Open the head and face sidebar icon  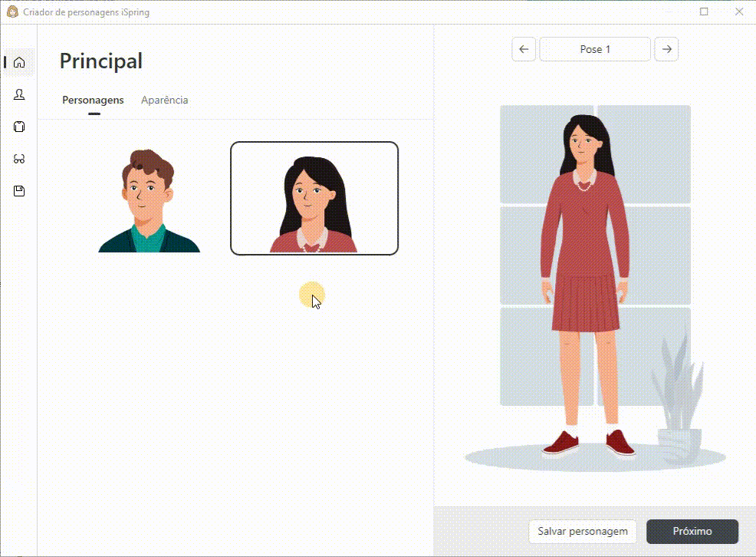[x=19, y=94]
